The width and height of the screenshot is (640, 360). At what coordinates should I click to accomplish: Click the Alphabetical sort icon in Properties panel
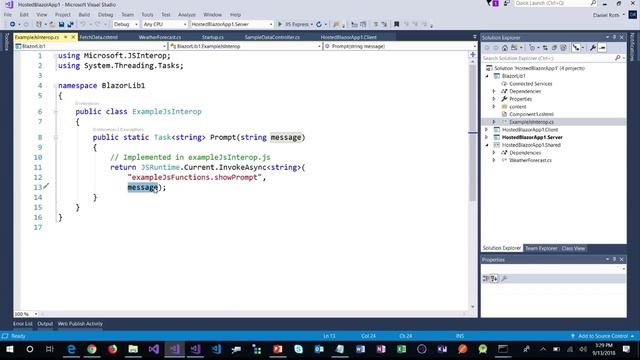pyautogui.click(x=494, y=278)
